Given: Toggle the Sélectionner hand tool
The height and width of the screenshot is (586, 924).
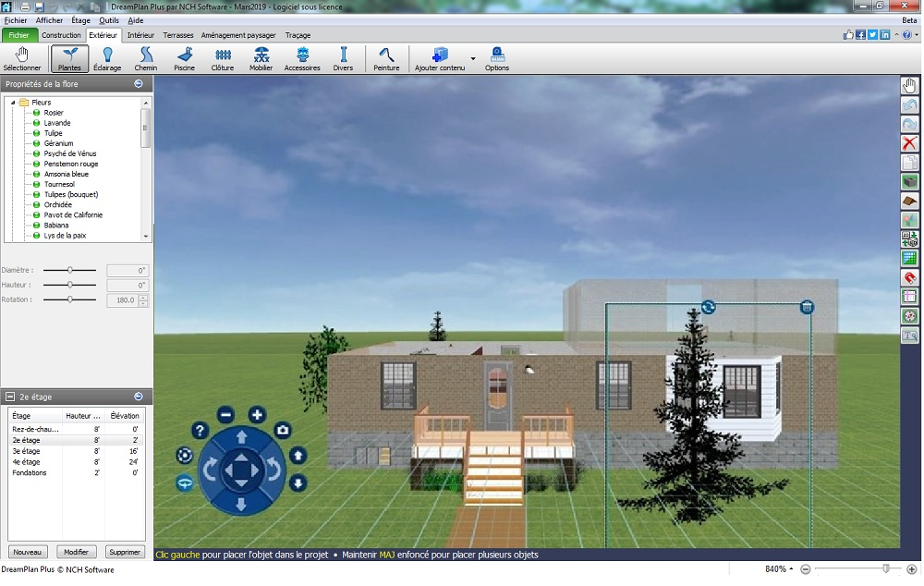Looking at the screenshot, I should coord(22,59).
